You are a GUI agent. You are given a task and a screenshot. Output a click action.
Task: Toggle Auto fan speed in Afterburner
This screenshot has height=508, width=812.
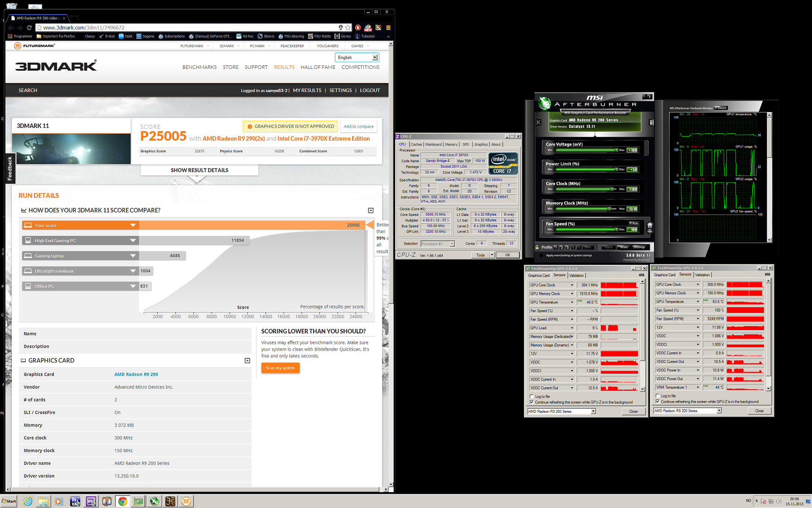point(634,223)
